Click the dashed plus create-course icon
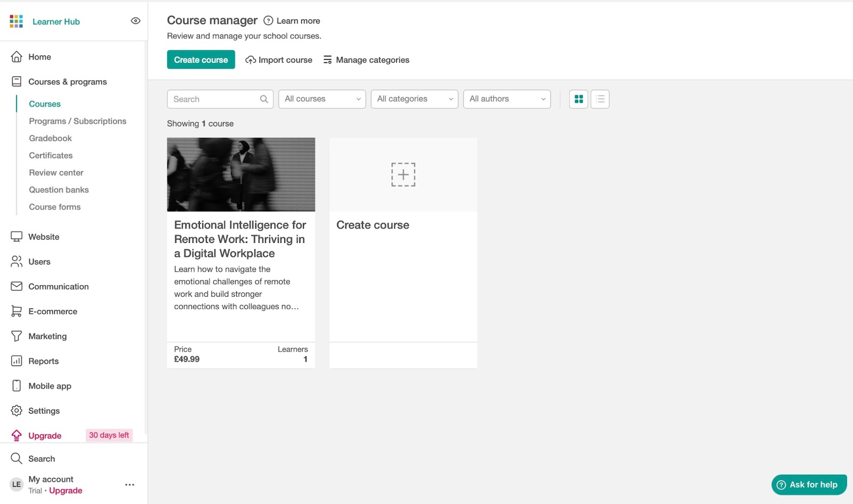The image size is (853, 504). point(403,175)
